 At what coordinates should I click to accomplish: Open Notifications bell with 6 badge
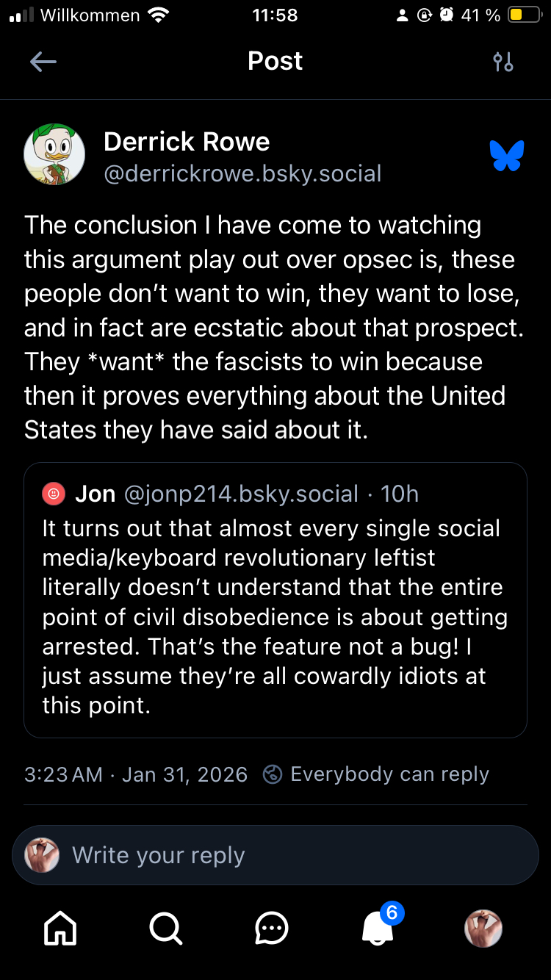pos(379,927)
